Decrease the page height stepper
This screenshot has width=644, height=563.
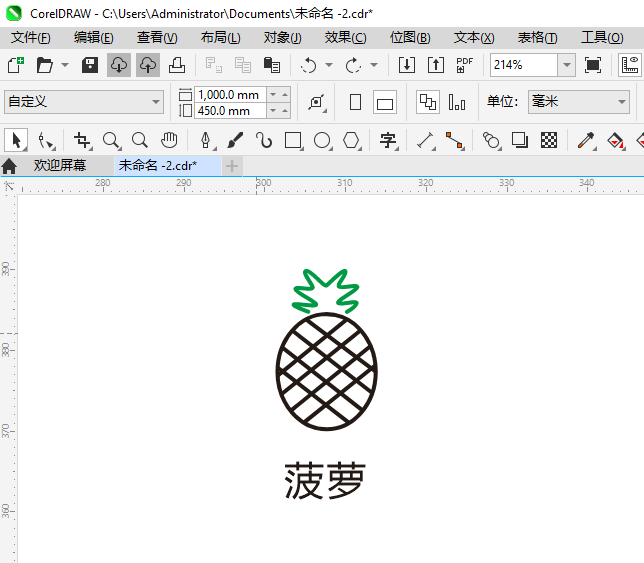[x=273, y=111]
